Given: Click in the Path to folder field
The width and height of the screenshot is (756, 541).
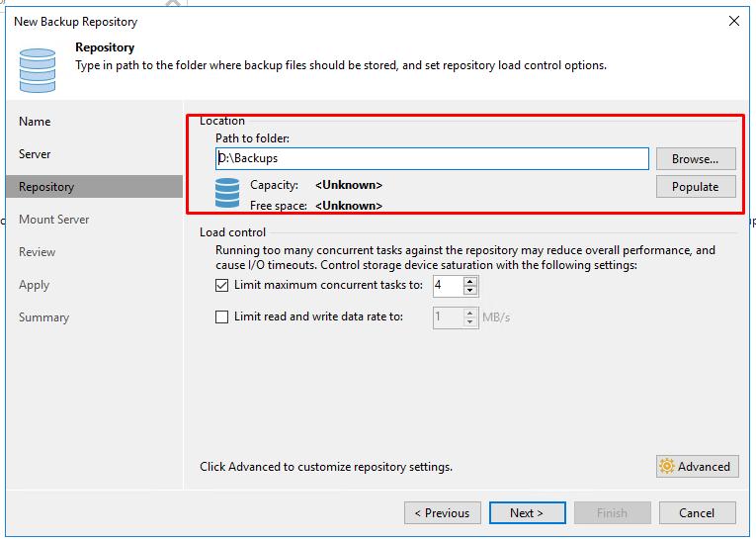Looking at the screenshot, I should [x=432, y=159].
